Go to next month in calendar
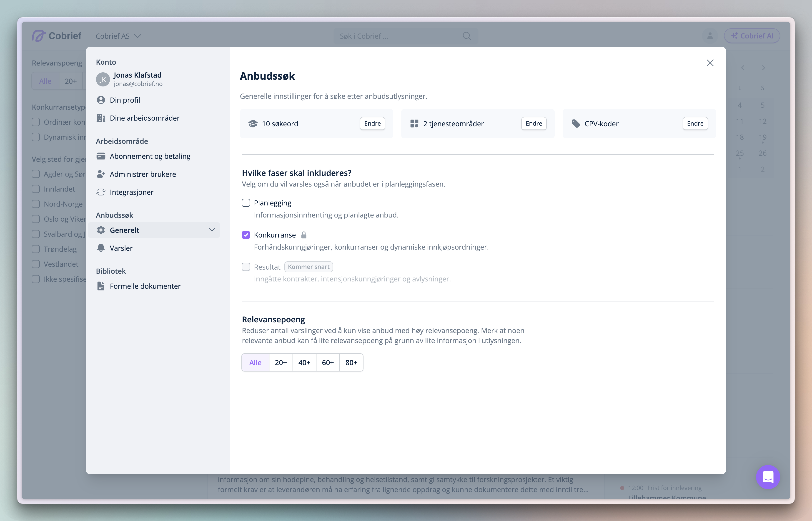812x521 pixels. point(763,68)
